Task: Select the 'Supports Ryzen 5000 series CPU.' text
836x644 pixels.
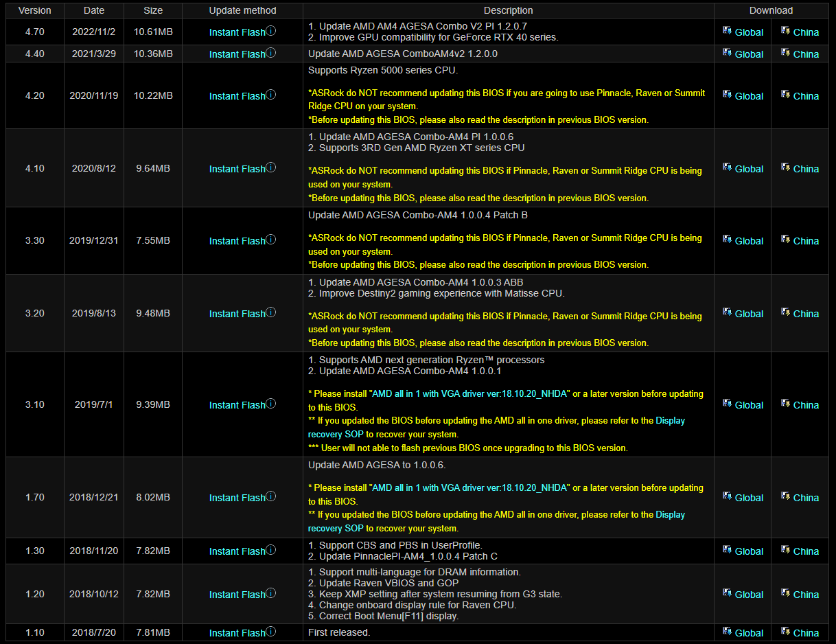Action: [383, 71]
